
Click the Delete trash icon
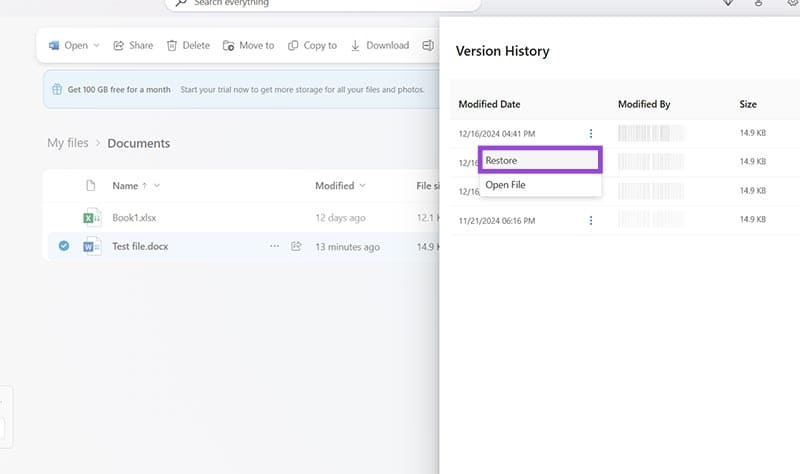[172, 45]
